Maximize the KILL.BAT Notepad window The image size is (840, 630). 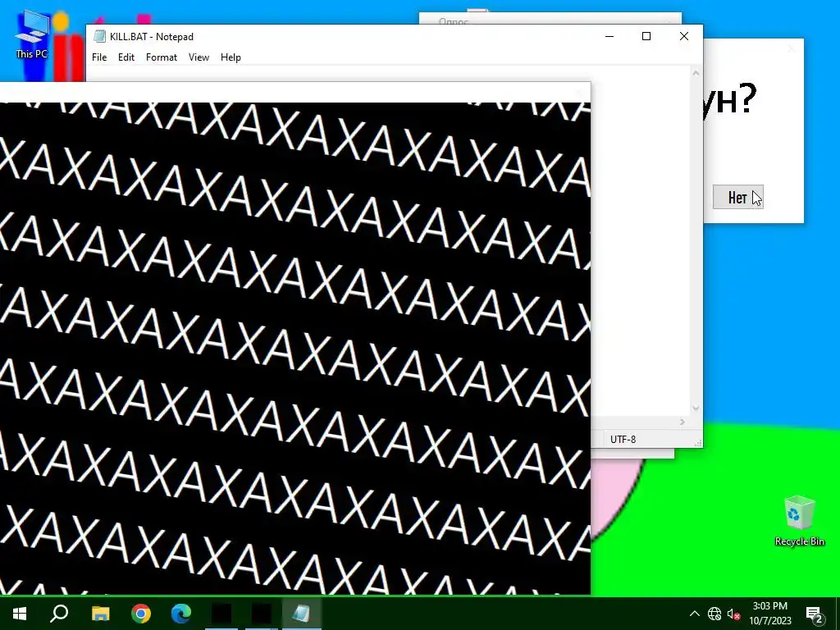646,36
